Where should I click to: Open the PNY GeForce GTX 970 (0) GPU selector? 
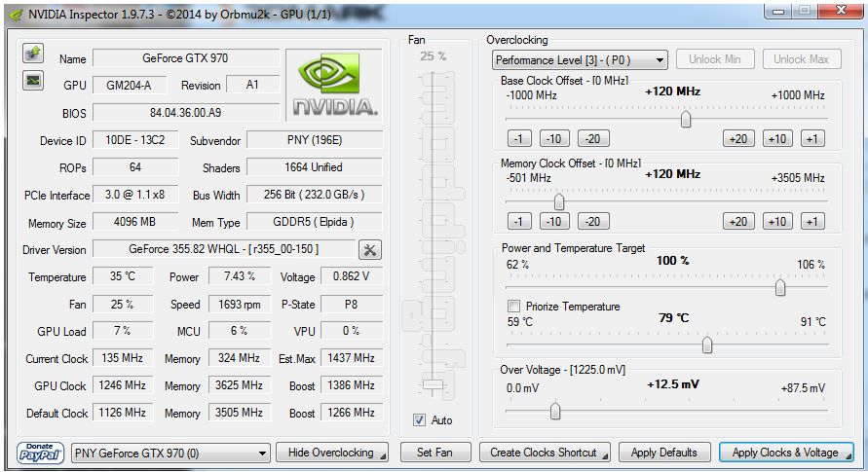pos(170,454)
